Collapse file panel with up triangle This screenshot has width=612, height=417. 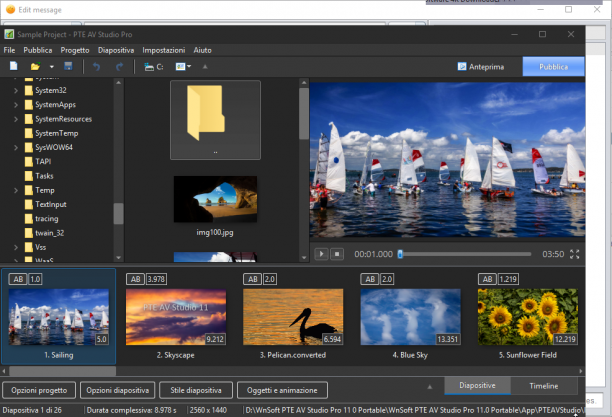click(205, 66)
